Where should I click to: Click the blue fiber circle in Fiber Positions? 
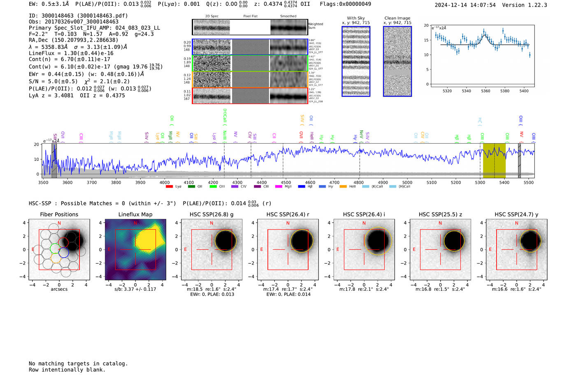coord(63,253)
